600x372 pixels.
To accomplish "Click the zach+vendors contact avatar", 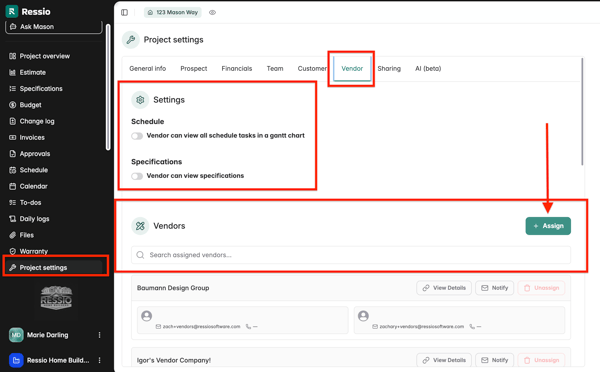I will [147, 316].
